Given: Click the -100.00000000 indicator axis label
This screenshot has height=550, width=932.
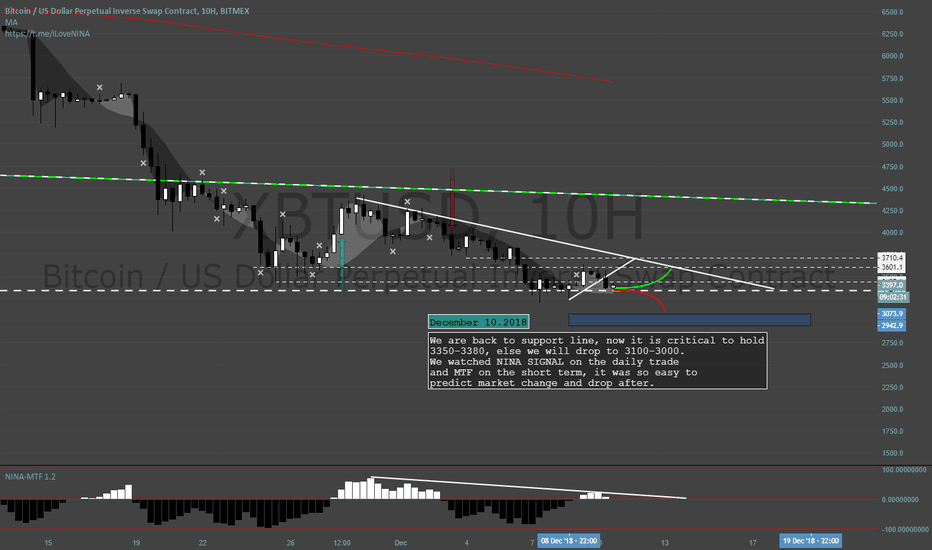Looking at the screenshot, I should [903, 529].
